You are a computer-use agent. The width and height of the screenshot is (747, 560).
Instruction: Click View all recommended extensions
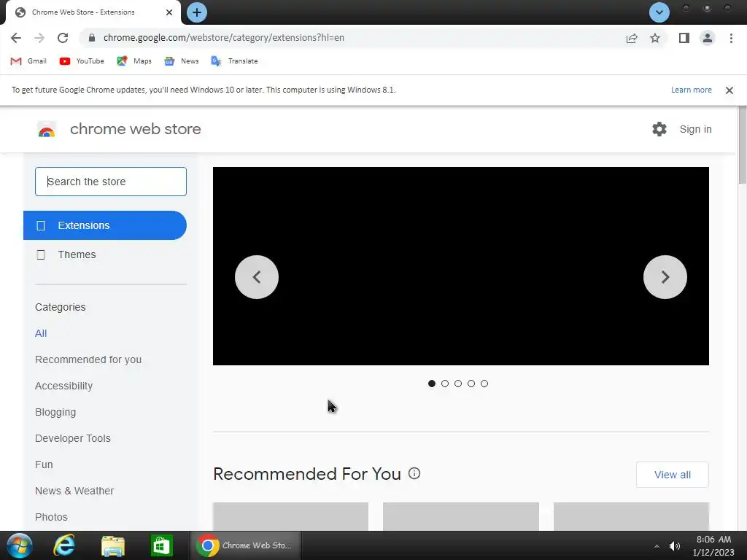pyautogui.click(x=672, y=475)
